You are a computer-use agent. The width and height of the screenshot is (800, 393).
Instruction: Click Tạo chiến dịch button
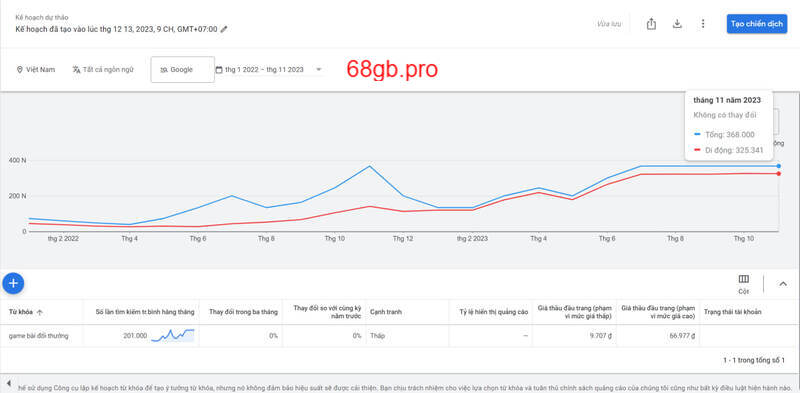pyautogui.click(x=757, y=24)
